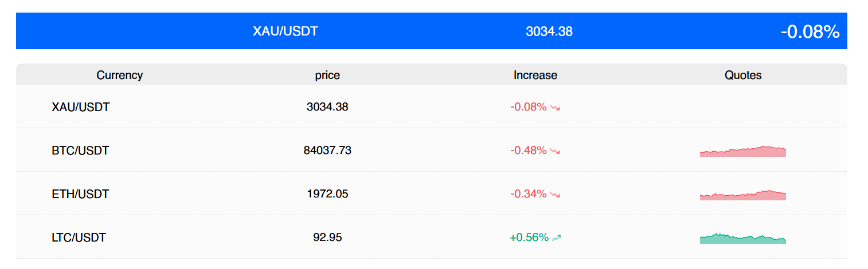Click the price column header

click(x=327, y=75)
